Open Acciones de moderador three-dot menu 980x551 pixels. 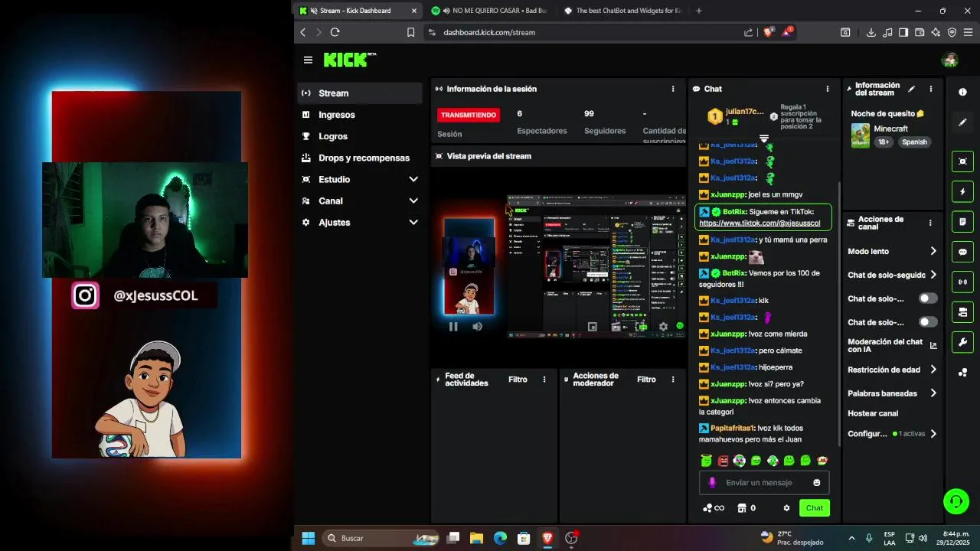click(x=673, y=380)
